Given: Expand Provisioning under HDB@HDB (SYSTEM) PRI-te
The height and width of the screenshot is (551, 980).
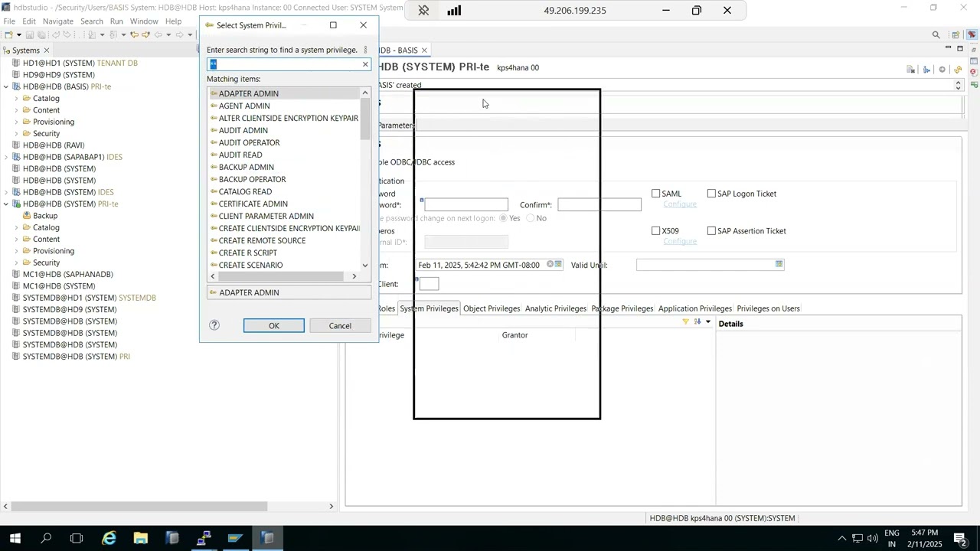Looking at the screenshot, I should [x=16, y=251].
